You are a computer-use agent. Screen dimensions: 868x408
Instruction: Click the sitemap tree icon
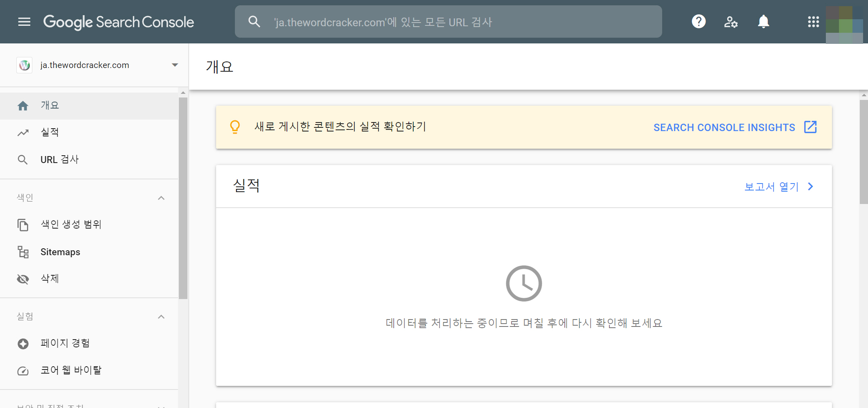[x=23, y=252]
